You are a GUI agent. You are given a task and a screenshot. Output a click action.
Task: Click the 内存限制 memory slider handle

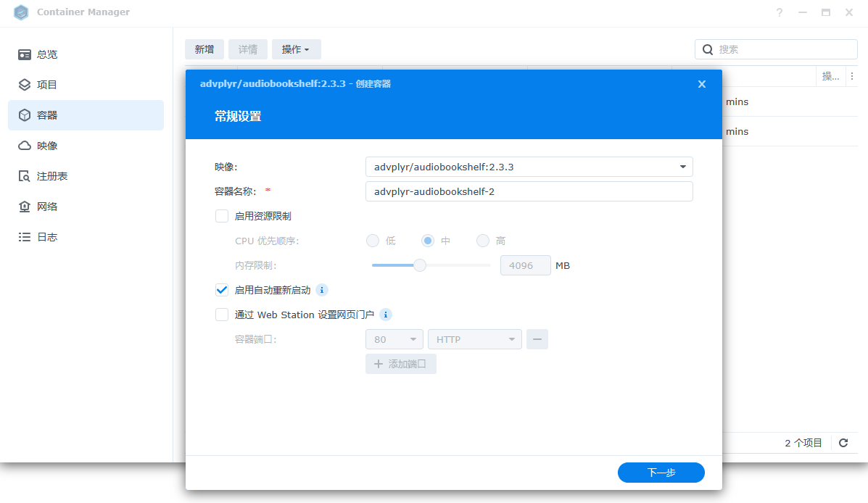pos(419,265)
